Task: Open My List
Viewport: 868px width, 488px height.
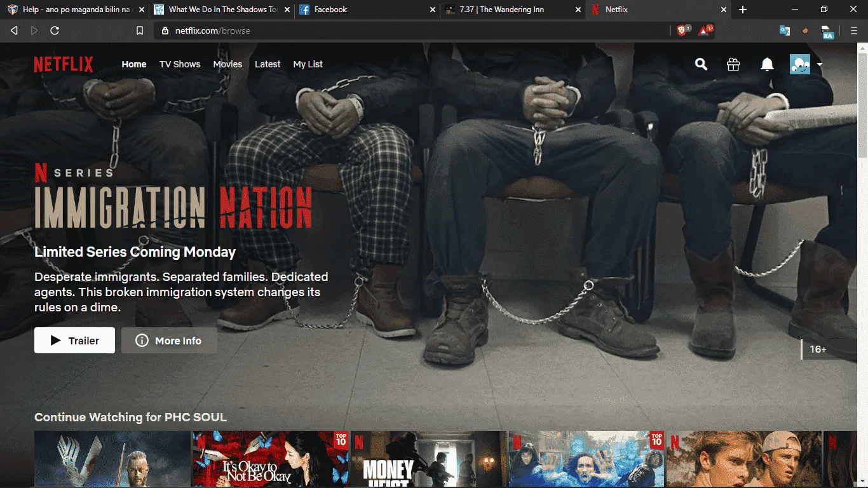Action: (308, 64)
